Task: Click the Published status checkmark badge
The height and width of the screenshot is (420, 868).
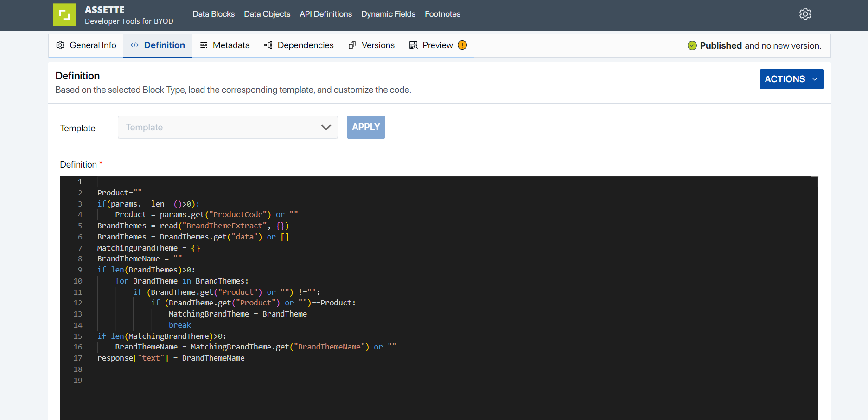Action: [x=692, y=45]
